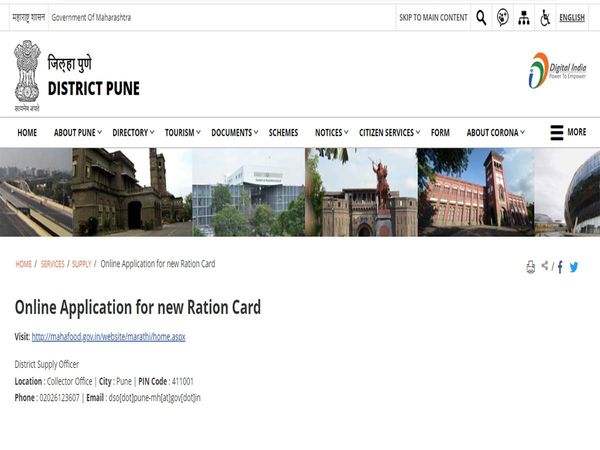Viewport: 600px width, 450px height.
Task: Click the Marathi text महाराष्ट्र शासन
Action: pos(28,18)
